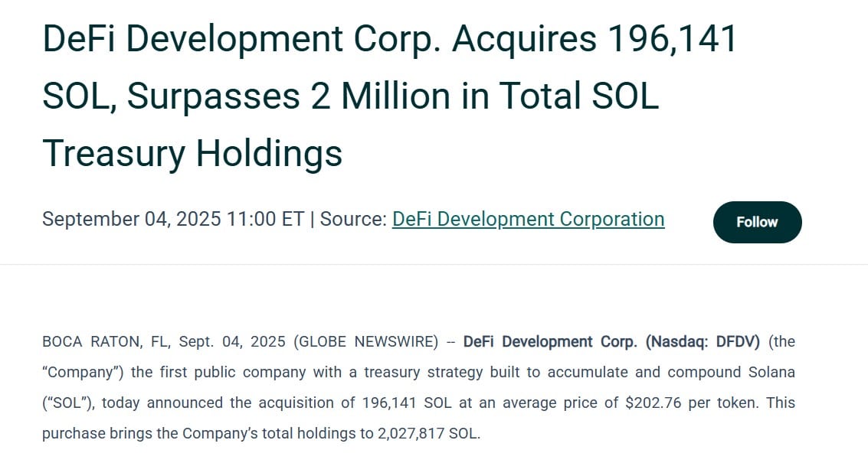Click the "Source:" label text
The height and width of the screenshot is (463, 868).
tap(352, 220)
